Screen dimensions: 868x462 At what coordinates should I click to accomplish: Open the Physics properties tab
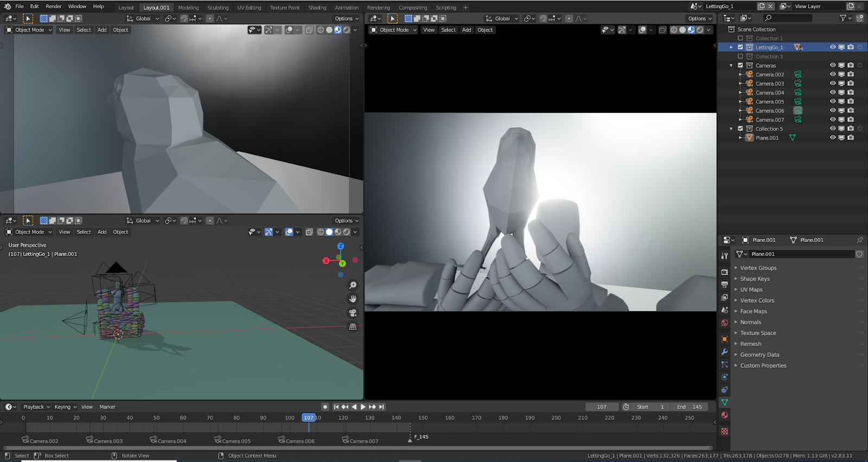(x=724, y=377)
